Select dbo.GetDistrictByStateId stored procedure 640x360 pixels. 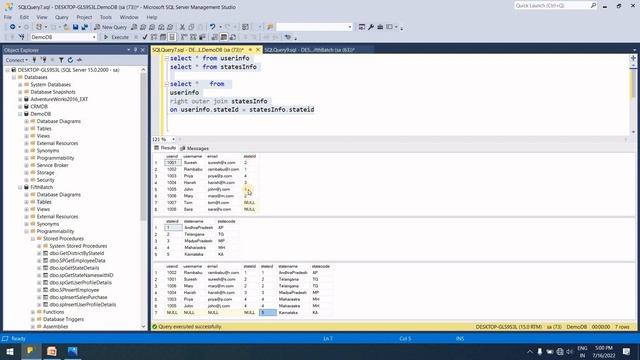coord(77,253)
